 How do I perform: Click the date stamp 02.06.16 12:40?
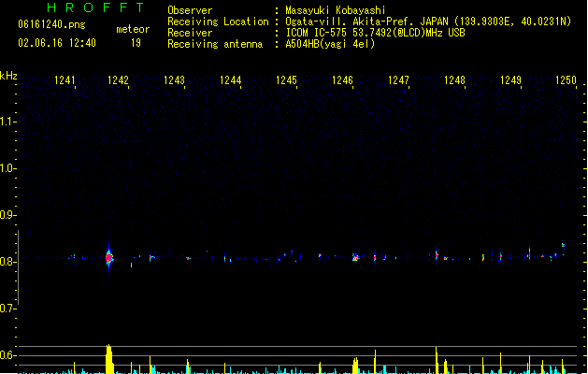coord(57,43)
